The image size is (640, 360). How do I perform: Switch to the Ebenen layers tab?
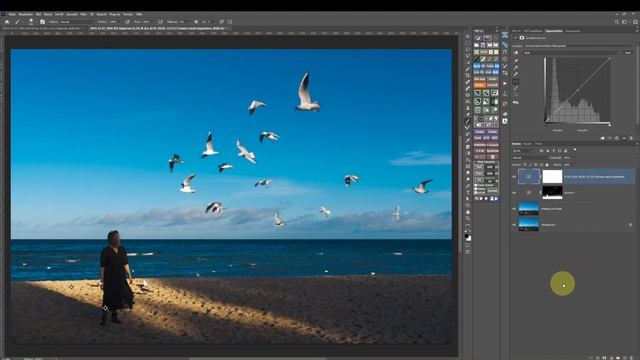(516, 144)
